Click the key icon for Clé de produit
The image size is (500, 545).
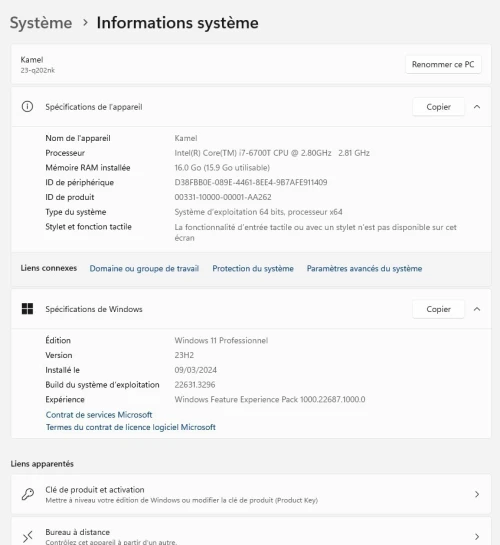click(x=28, y=494)
